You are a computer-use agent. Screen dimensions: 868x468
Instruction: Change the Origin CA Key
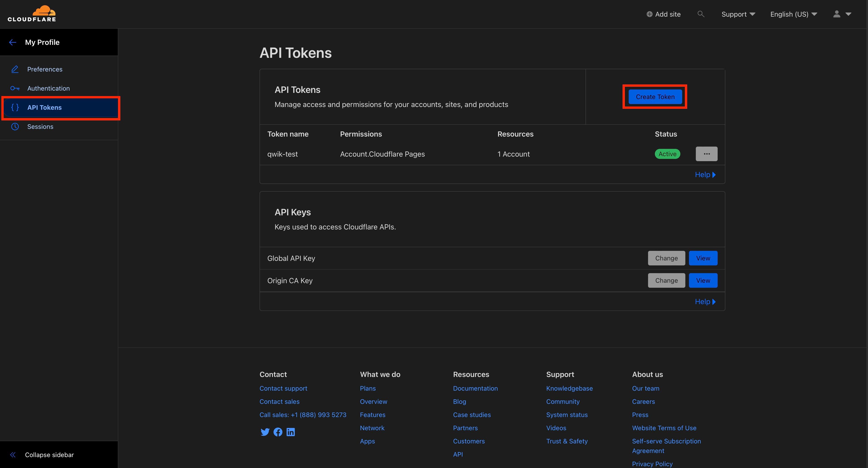coord(666,280)
